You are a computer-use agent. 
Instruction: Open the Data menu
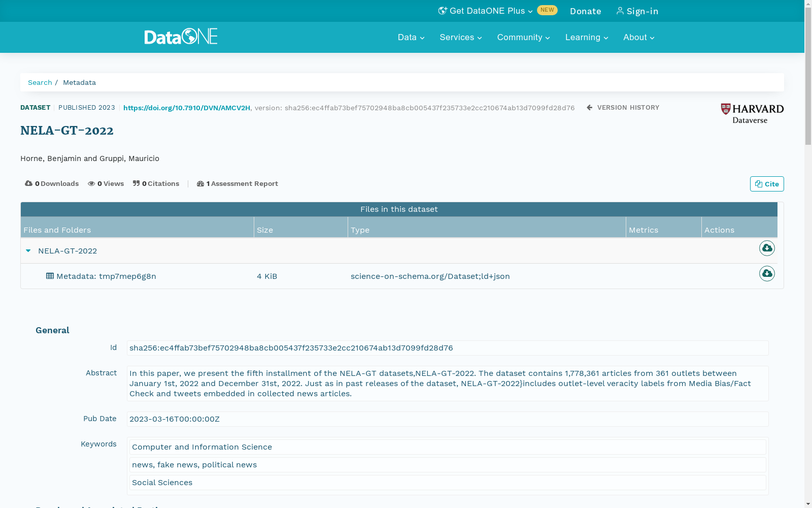pos(411,37)
